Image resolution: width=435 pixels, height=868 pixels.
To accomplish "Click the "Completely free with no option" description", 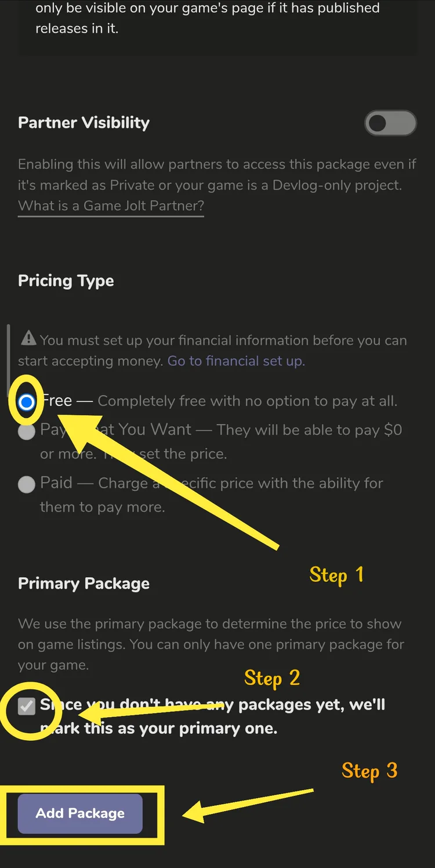I will click(247, 401).
